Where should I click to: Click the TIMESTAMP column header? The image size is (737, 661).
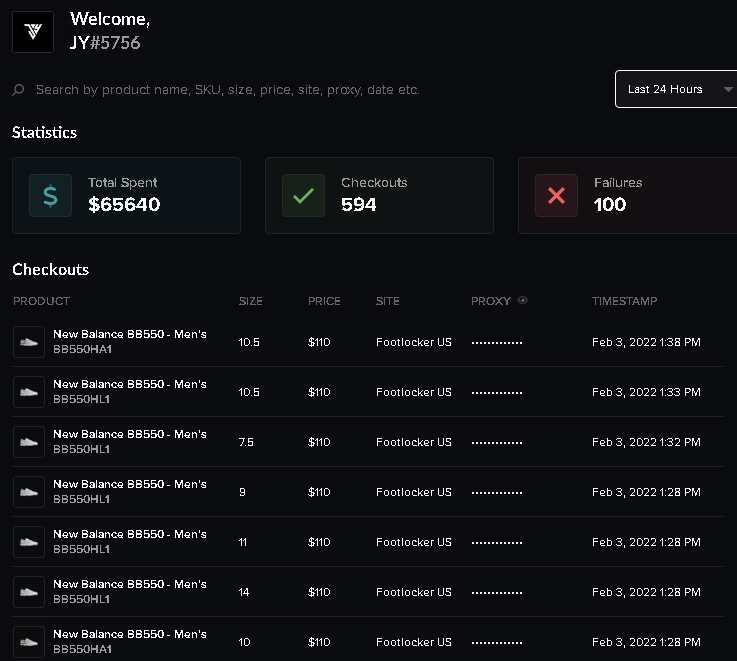[624, 301]
